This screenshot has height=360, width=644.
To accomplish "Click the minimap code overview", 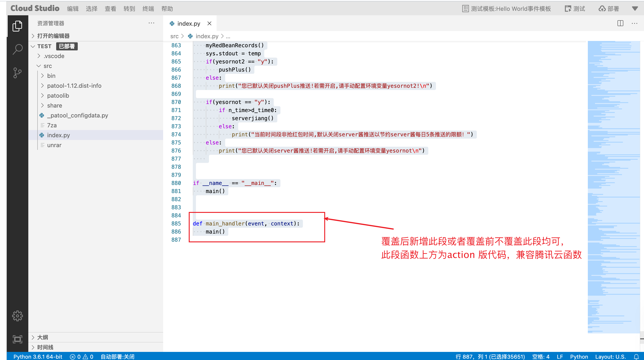I will (x=613, y=187).
